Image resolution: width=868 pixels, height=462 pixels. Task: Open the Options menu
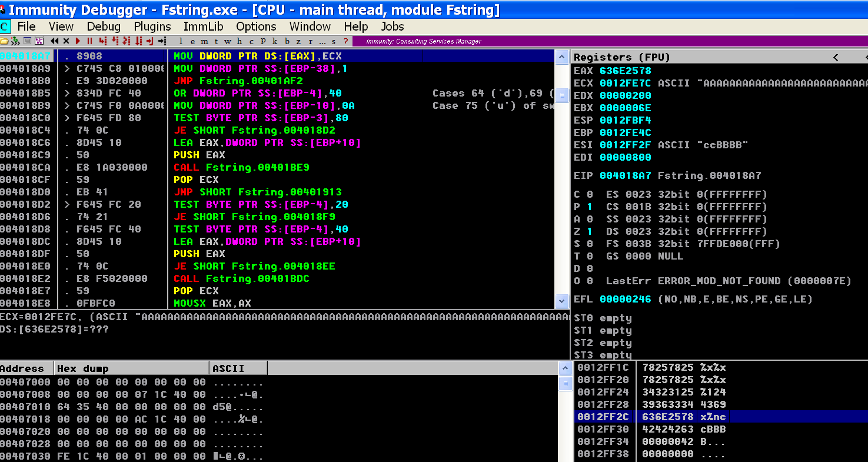click(256, 26)
